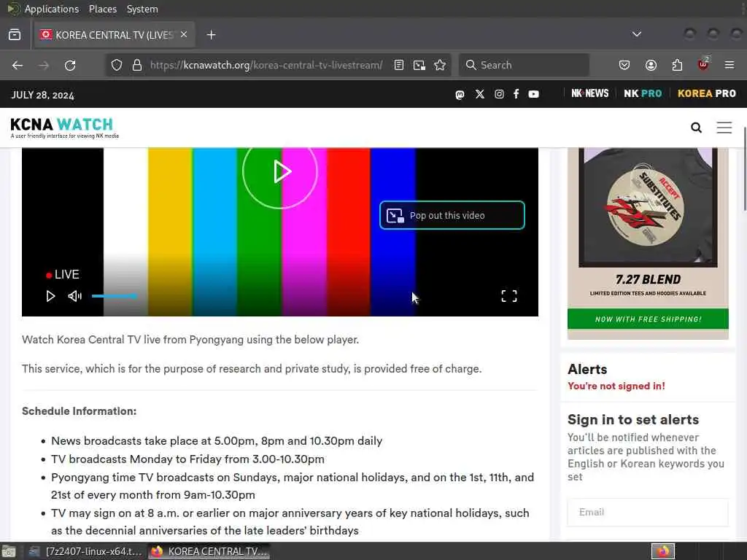Click the uBlock Origin extension icon
The width and height of the screenshot is (747, 560).
pyautogui.click(x=703, y=64)
